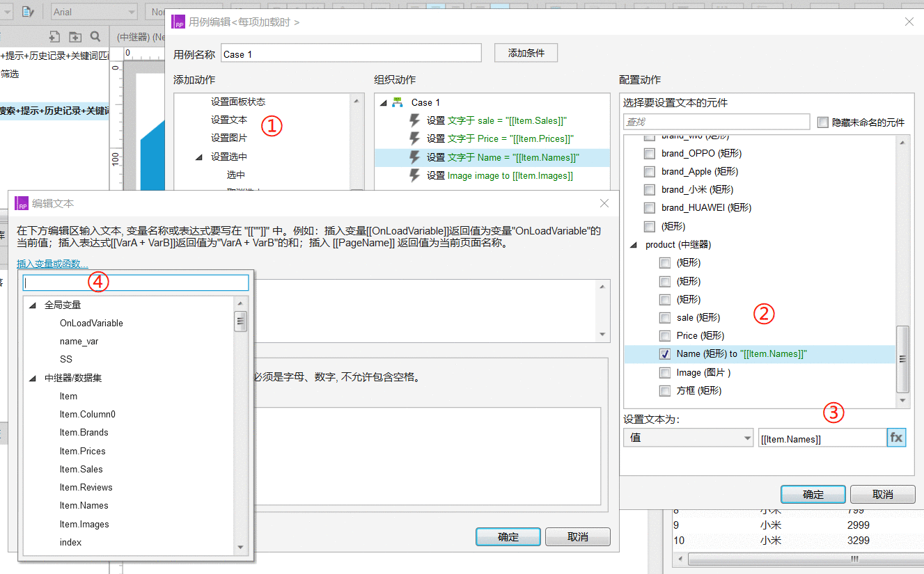The width and height of the screenshot is (924, 574).
Task: Open the 值 type dropdown
Action: [688, 438]
